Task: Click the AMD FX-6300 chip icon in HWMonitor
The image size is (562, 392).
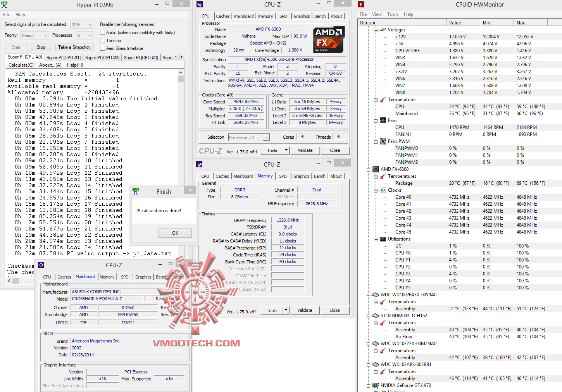Action: pos(376,169)
